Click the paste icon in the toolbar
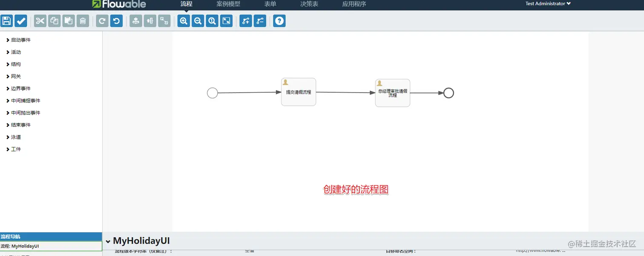This screenshot has width=644, height=256. (x=69, y=21)
